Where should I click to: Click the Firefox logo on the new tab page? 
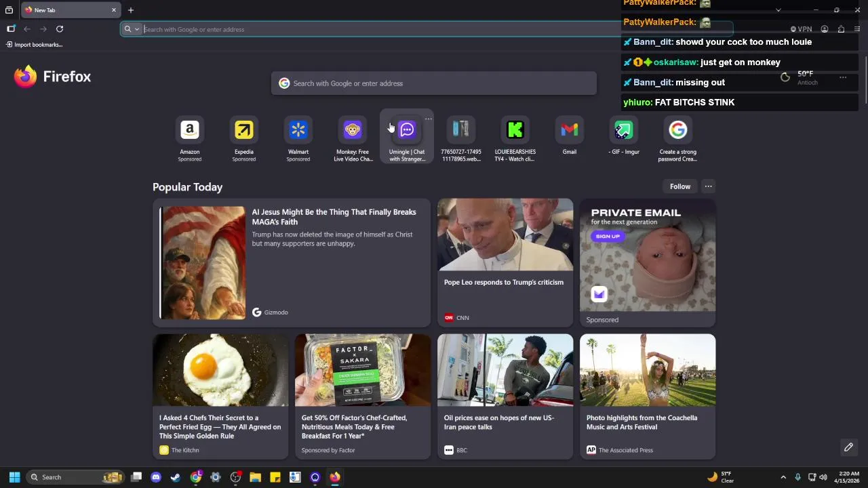(52, 77)
